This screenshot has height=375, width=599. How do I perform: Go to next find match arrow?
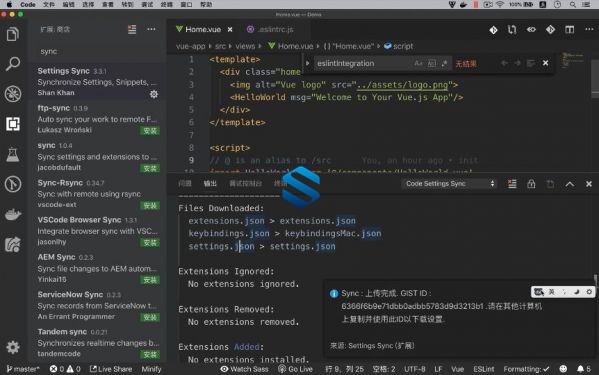pos(517,63)
